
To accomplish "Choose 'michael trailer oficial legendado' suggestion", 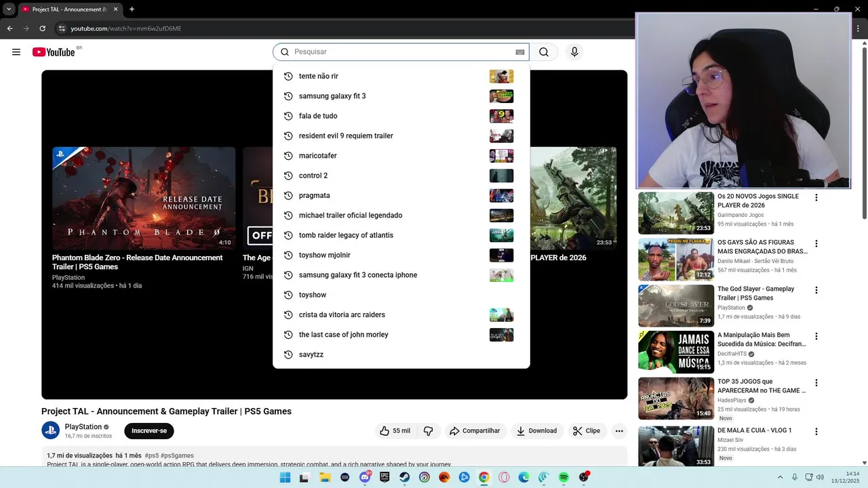I will point(401,216).
